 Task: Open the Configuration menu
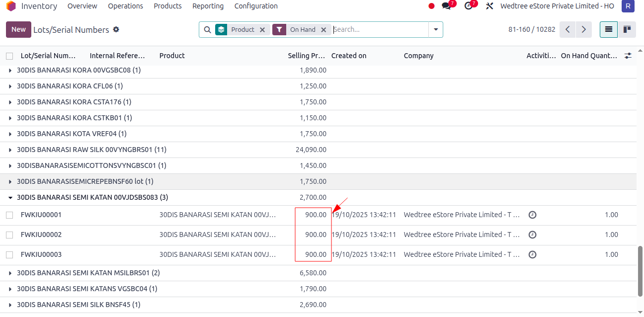pyautogui.click(x=256, y=6)
